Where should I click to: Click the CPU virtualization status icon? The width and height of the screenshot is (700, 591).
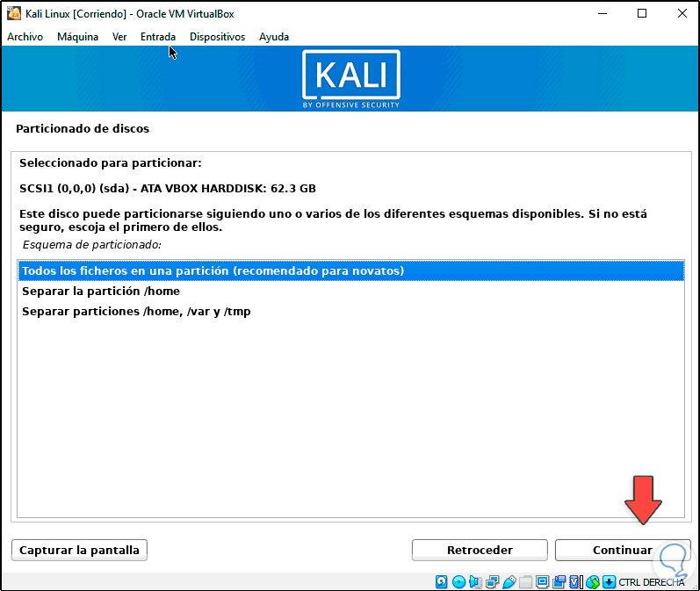pos(576,581)
